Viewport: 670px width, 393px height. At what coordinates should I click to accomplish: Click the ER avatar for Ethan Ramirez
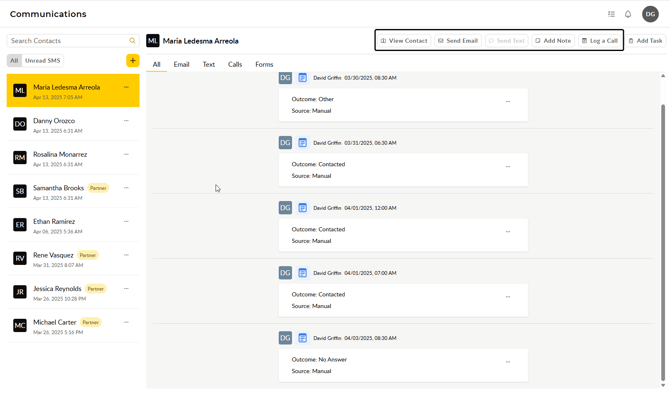(20, 225)
